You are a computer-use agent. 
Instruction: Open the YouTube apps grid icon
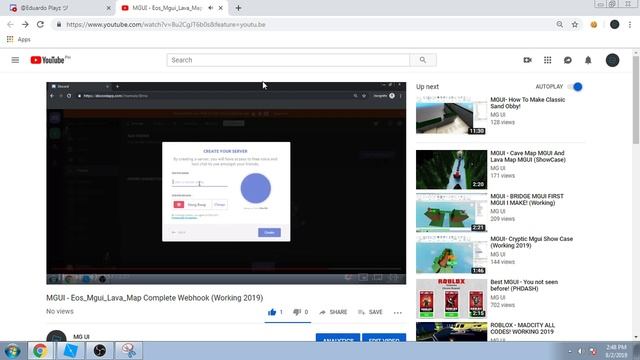click(547, 60)
